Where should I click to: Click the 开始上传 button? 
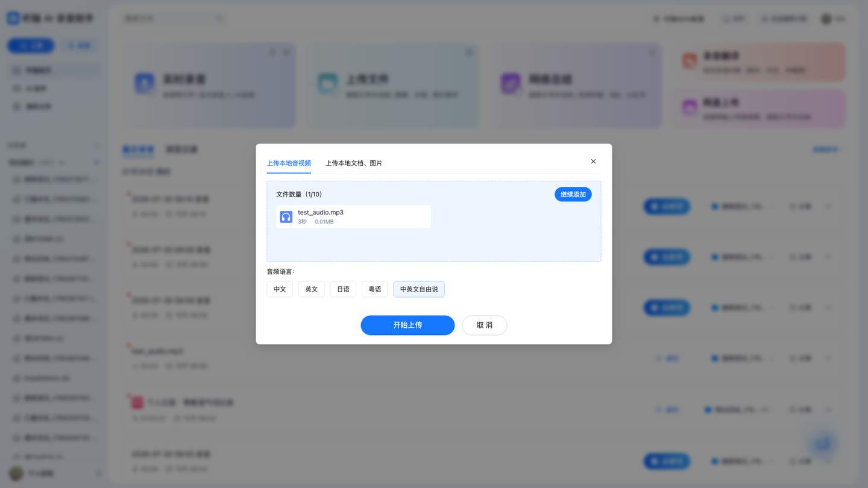pos(407,325)
